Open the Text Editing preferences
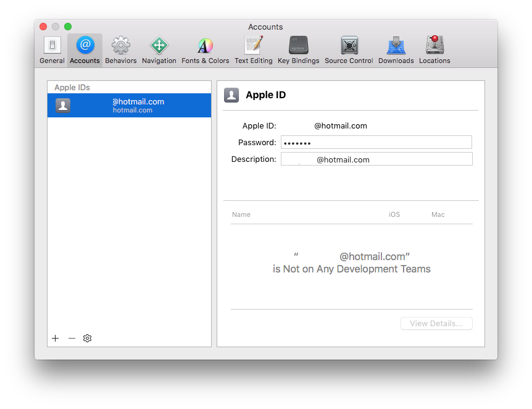532x409 pixels. click(253, 50)
